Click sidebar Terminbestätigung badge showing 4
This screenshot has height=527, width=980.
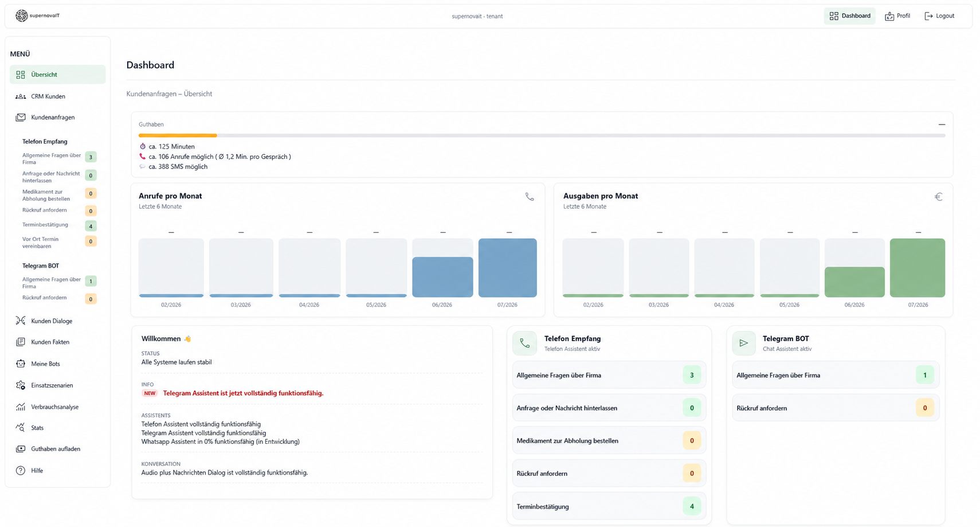(91, 226)
